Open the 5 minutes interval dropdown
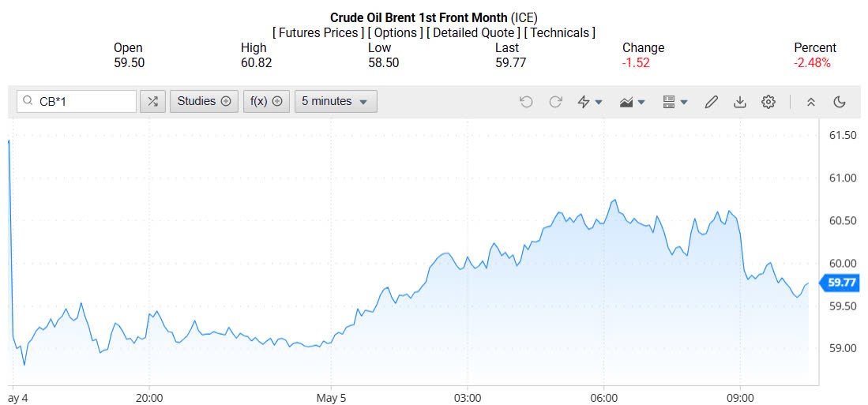868x405 pixels. [x=336, y=101]
